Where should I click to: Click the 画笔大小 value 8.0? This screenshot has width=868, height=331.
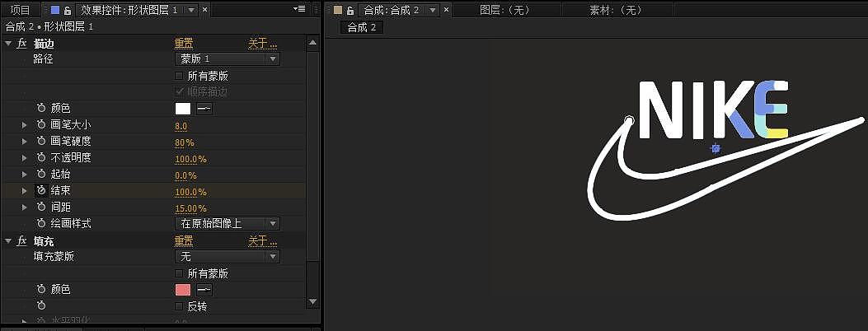tap(181, 126)
